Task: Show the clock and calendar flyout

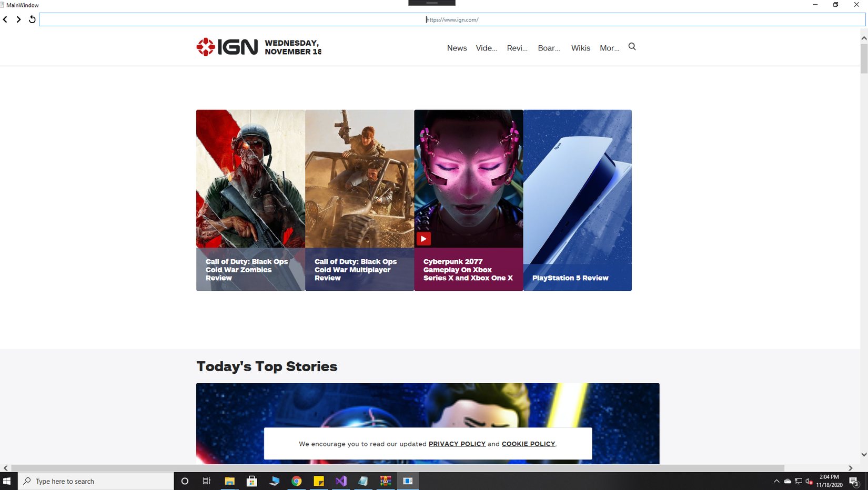Action: [x=829, y=481]
